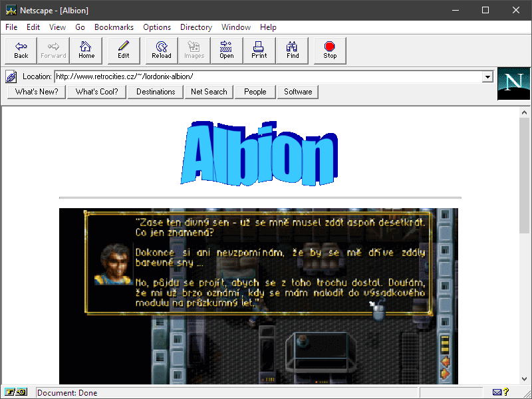Go to Home page icon
This screenshot has height=399, width=532.
86,50
